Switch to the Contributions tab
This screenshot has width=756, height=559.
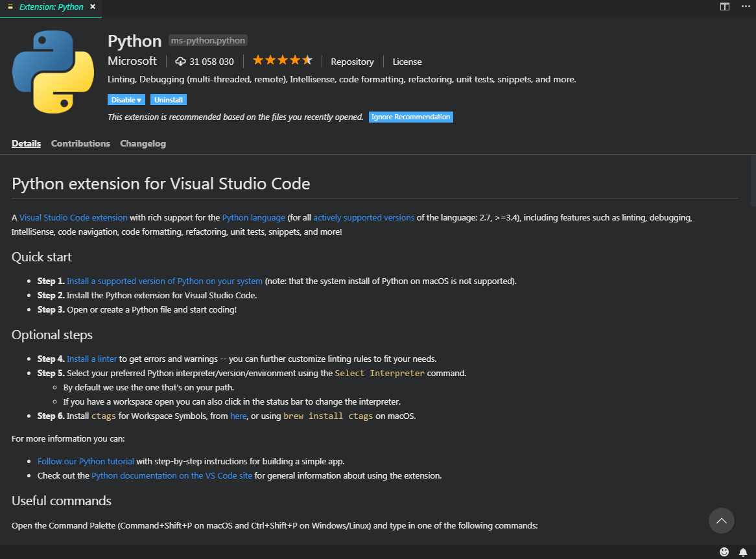(x=80, y=143)
